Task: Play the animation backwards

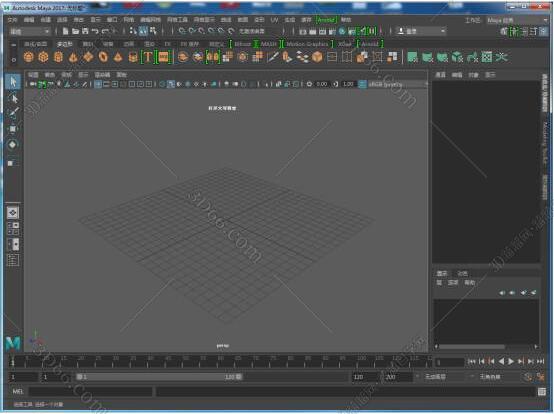Action: (501, 361)
